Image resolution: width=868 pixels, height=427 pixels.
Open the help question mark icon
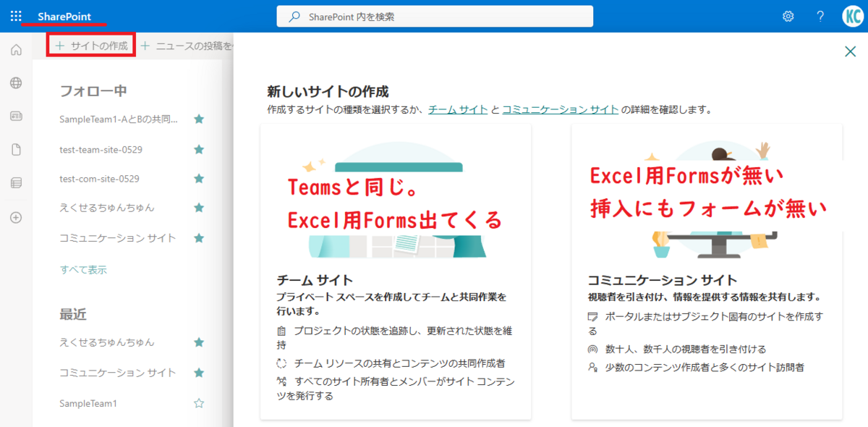820,17
